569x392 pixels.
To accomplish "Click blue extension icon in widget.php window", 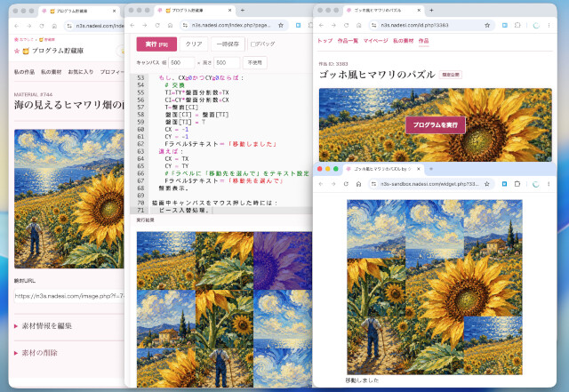I will pyautogui.click(x=504, y=184).
